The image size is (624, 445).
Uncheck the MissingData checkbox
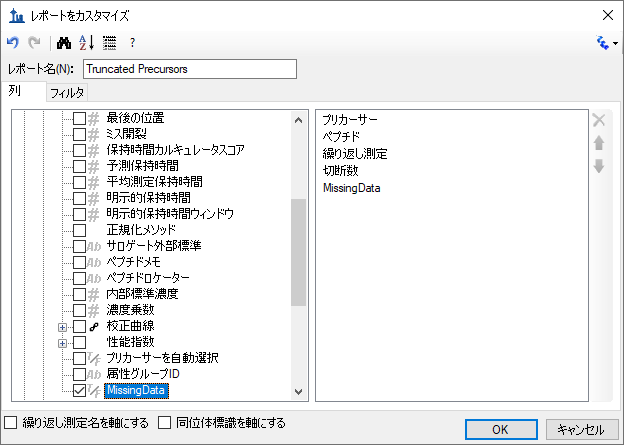coord(80,390)
